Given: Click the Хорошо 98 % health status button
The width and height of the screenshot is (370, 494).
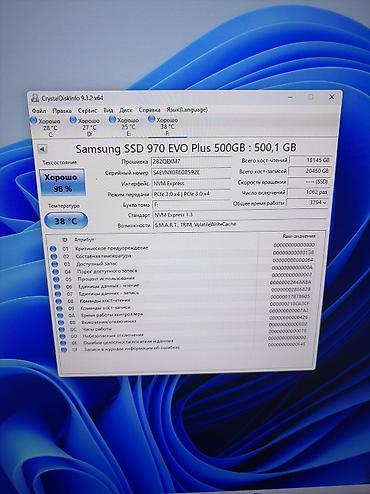Looking at the screenshot, I should coord(62,182).
